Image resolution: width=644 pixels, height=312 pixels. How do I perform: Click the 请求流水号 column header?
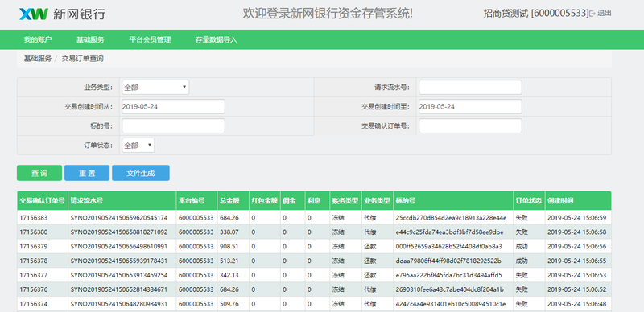click(x=122, y=201)
